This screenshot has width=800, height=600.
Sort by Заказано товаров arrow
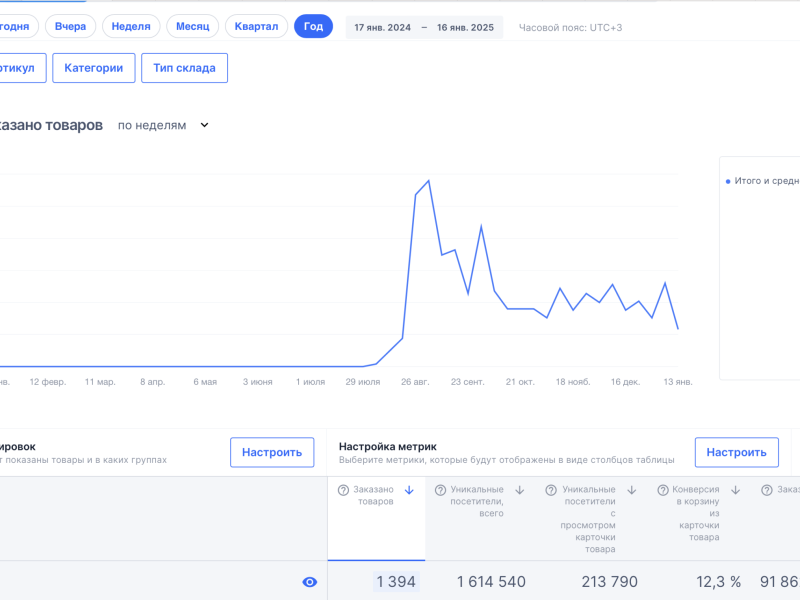[409, 490]
